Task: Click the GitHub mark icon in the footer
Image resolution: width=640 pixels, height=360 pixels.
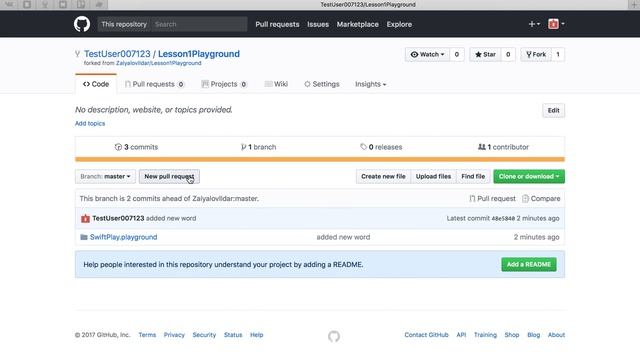Action: pyautogui.click(x=334, y=336)
